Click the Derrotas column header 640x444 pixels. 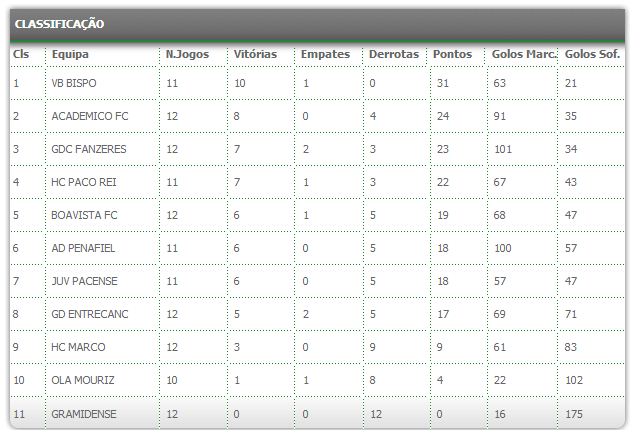point(394,54)
